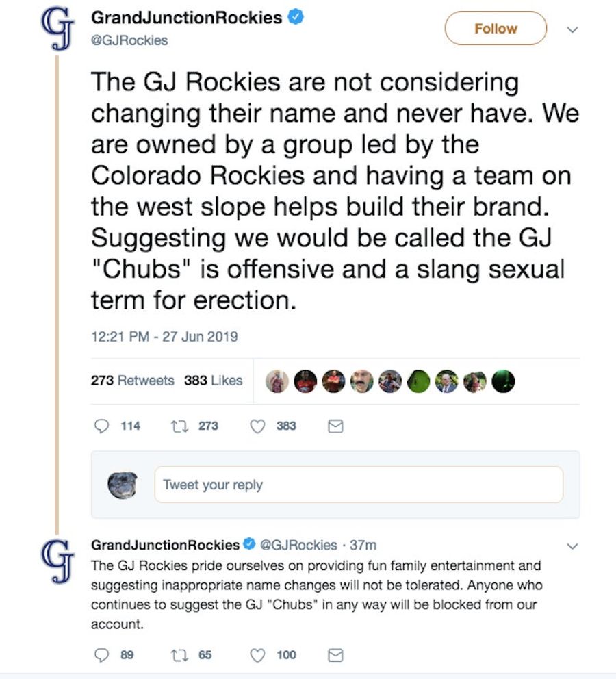Open the GJ logo avatar at top
The width and height of the screenshot is (616, 679).
tap(57, 29)
